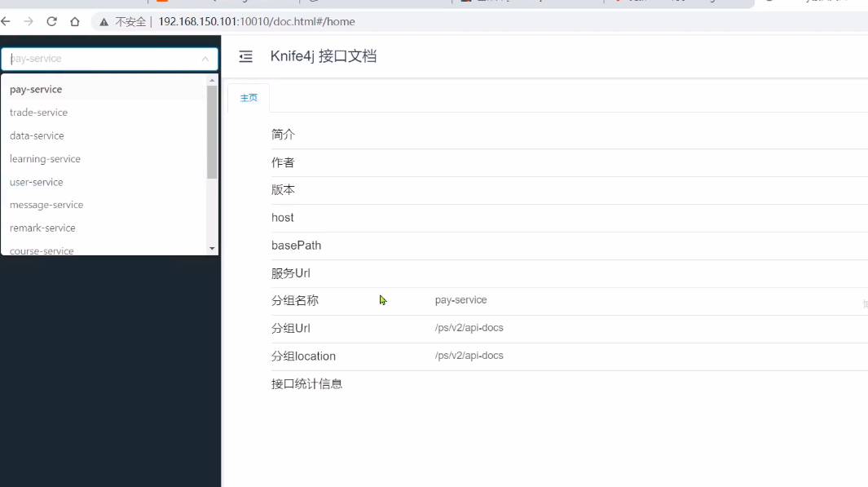Click the browser back arrow
Screen dimensions: 868x487
6,21
